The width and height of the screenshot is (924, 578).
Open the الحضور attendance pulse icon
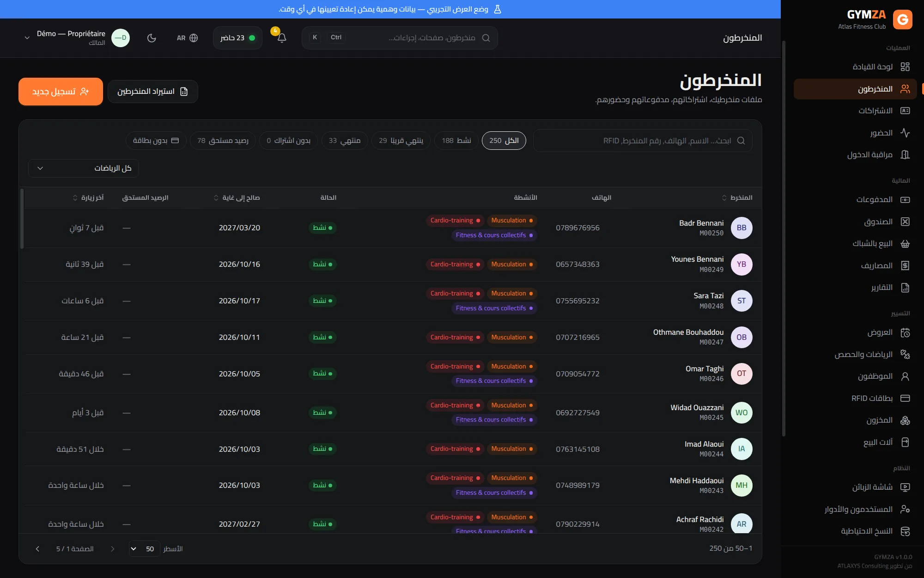point(905,133)
